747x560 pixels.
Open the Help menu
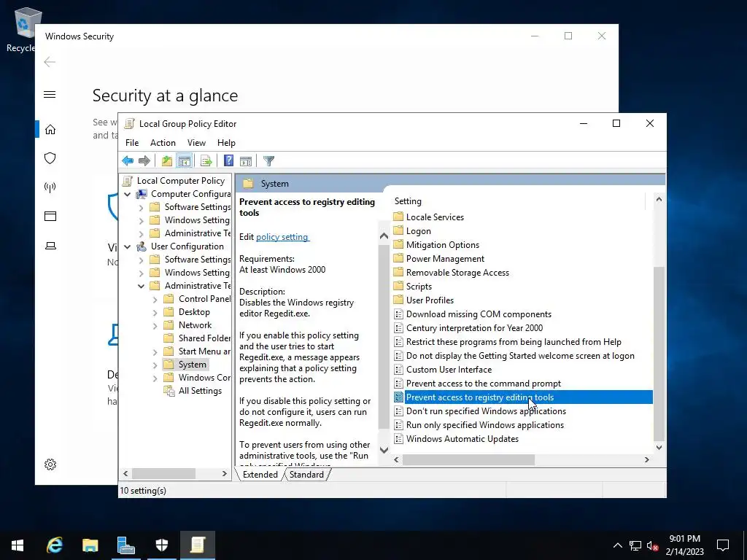click(226, 143)
